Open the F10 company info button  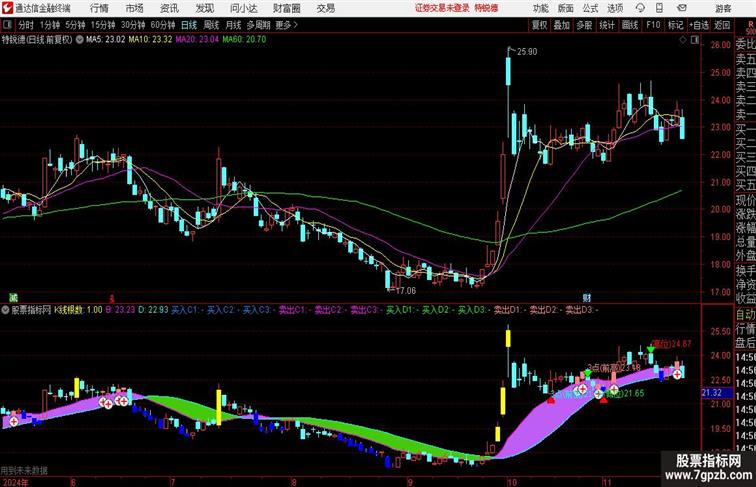tap(653, 25)
